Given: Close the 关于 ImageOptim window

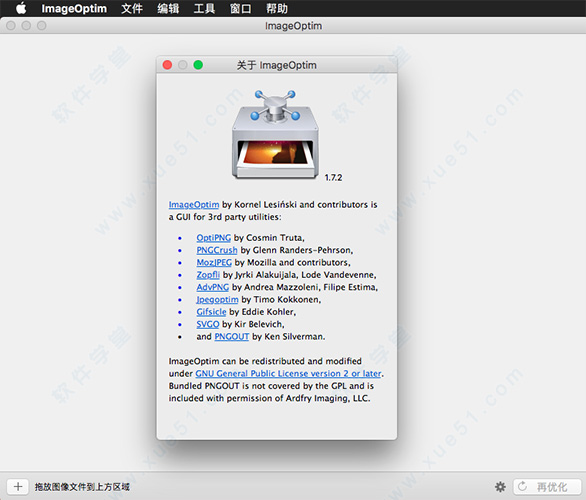Looking at the screenshot, I should tap(167, 65).
